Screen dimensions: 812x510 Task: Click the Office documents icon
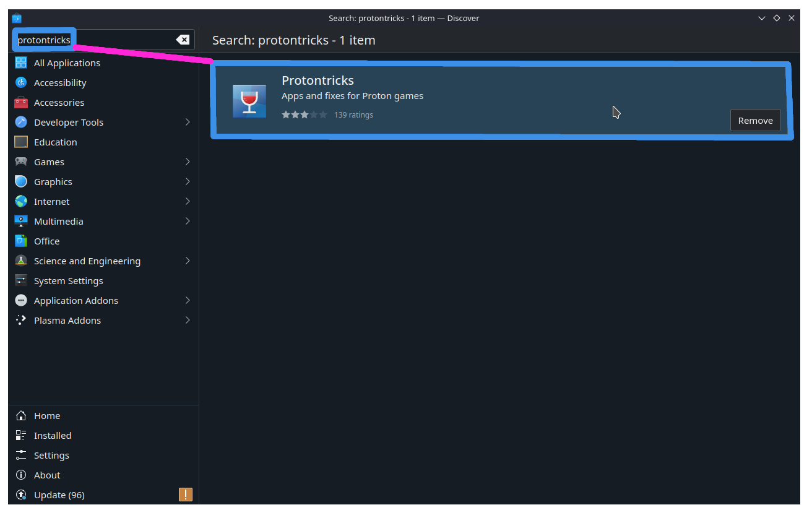[21, 241]
